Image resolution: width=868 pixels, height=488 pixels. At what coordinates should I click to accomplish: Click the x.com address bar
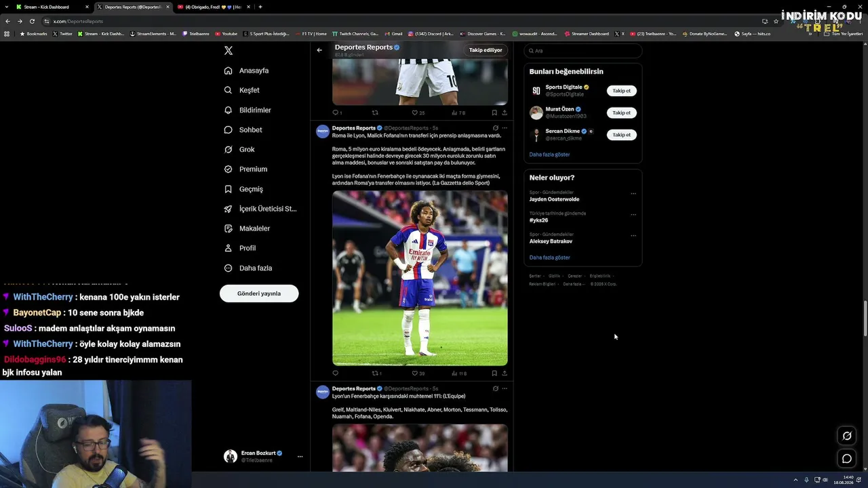tap(400, 21)
